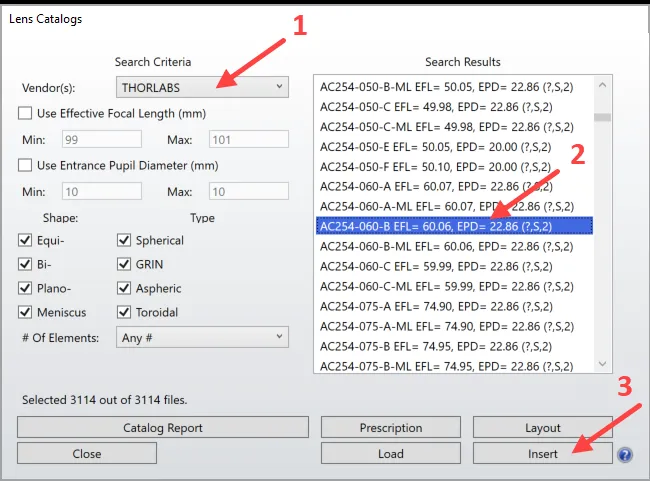The image size is (650, 481).
Task: Enable Use Effective Focal Length checkbox
Action: [x=25, y=113]
